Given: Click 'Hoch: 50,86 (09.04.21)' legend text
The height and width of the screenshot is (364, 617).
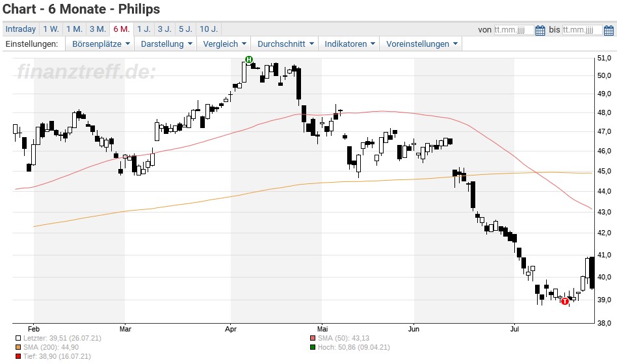Looking at the screenshot, I should pyautogui.click(x=354, y=347).
